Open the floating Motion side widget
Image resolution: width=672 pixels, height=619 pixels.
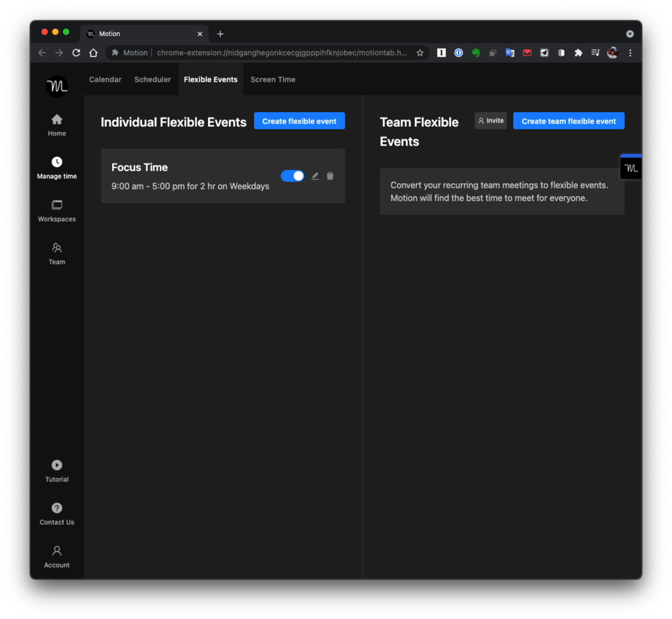(x=631, y=168)
